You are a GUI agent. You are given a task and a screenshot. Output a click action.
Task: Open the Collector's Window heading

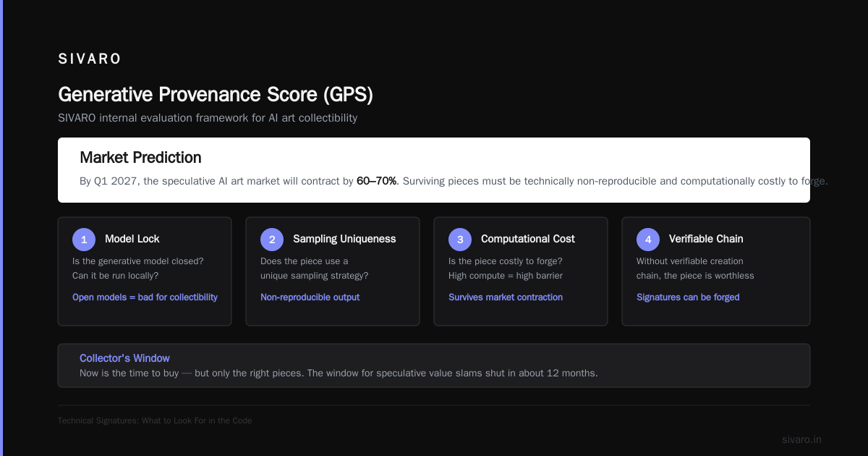coord(124,358)
